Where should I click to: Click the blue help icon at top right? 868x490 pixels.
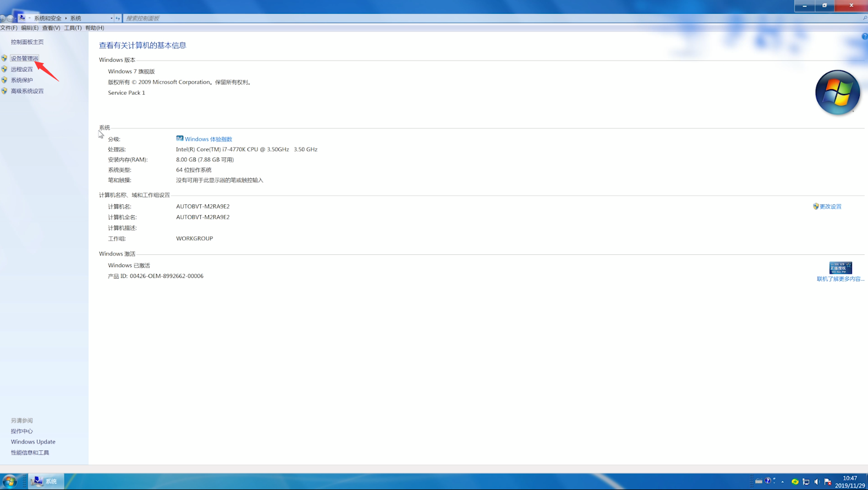tap(865, 36)
